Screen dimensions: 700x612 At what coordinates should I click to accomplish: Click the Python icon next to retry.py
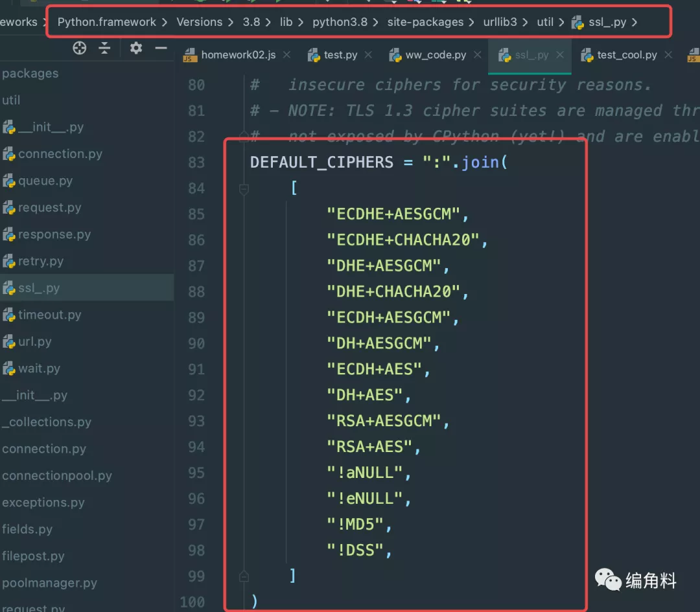click(9, 262)
